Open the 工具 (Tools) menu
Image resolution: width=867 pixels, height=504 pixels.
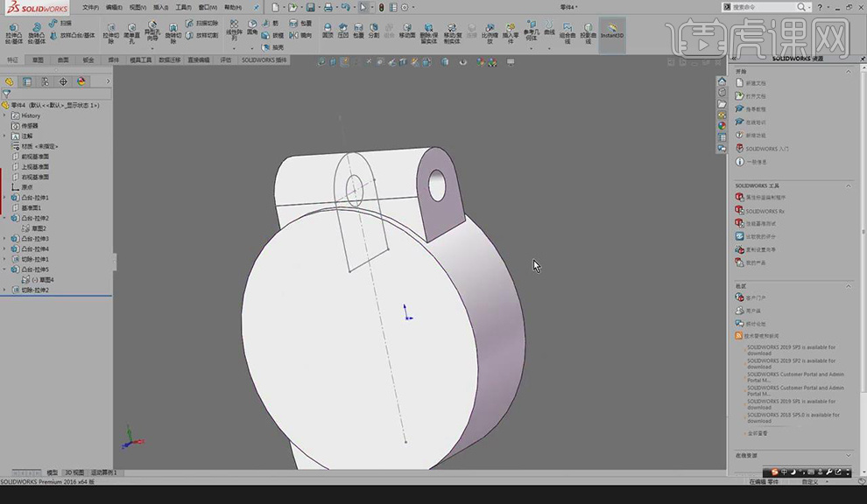click(x=183, y=7)
